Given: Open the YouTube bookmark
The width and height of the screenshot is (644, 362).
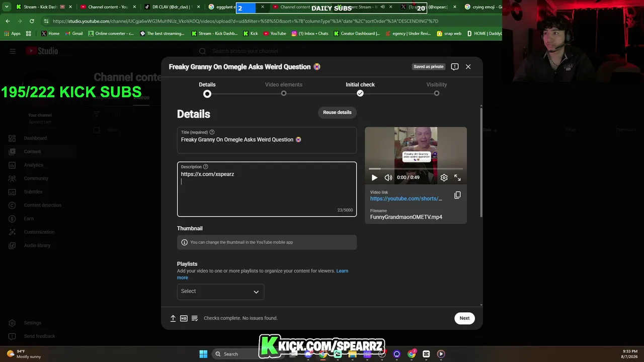Looking at the screenshot, I should tap(275, 34).
